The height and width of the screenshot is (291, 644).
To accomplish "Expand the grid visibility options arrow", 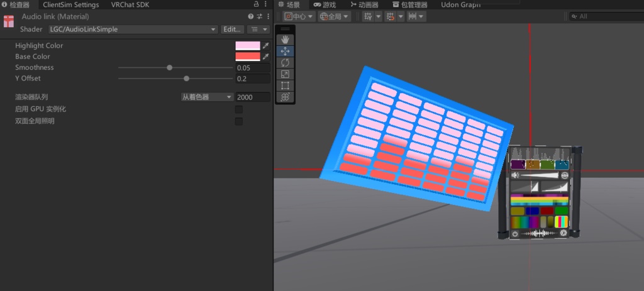I will click(378, 16).
